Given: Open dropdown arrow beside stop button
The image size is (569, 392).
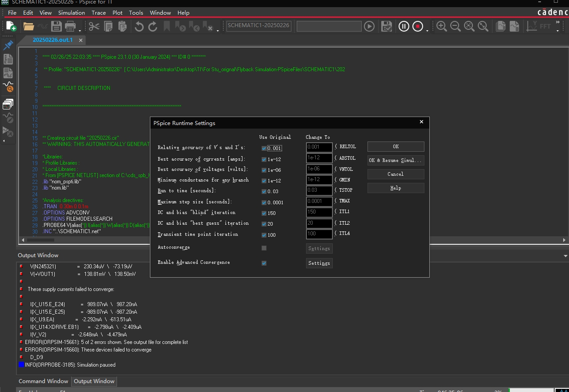Looking at the screenshot, I should (427, 30).
